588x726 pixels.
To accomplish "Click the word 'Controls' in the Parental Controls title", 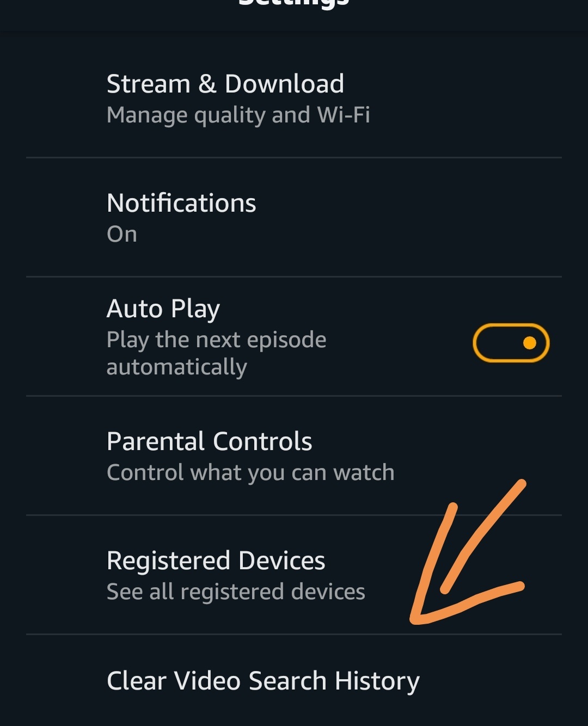I will pos(262,441).
